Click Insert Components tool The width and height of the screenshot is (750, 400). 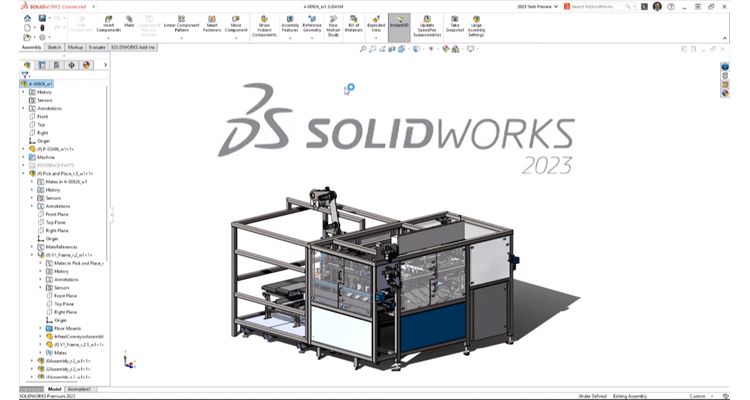tap(109, 24)
